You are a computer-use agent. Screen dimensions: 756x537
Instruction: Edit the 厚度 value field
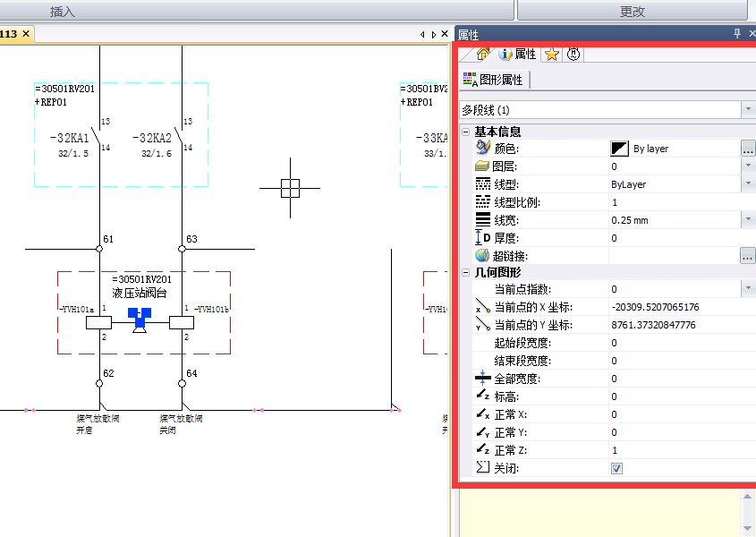pos(682,238)
